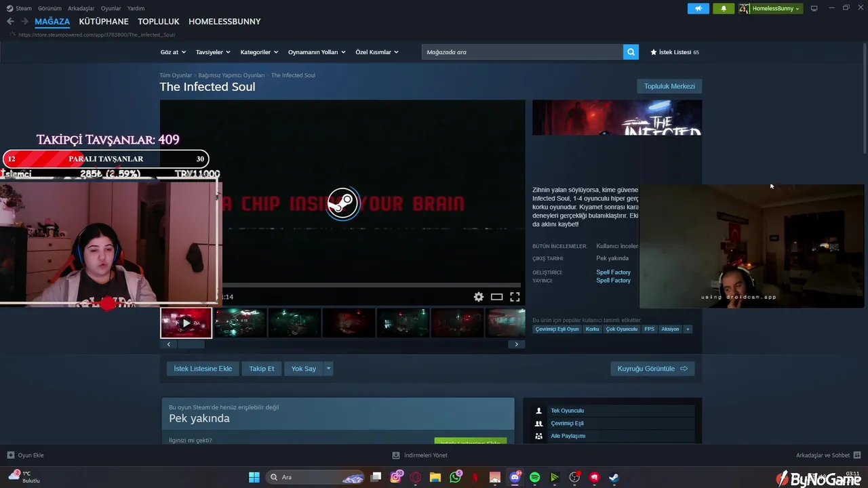
Task: Go back with the left arrow
Action: (x=10, y=22)
